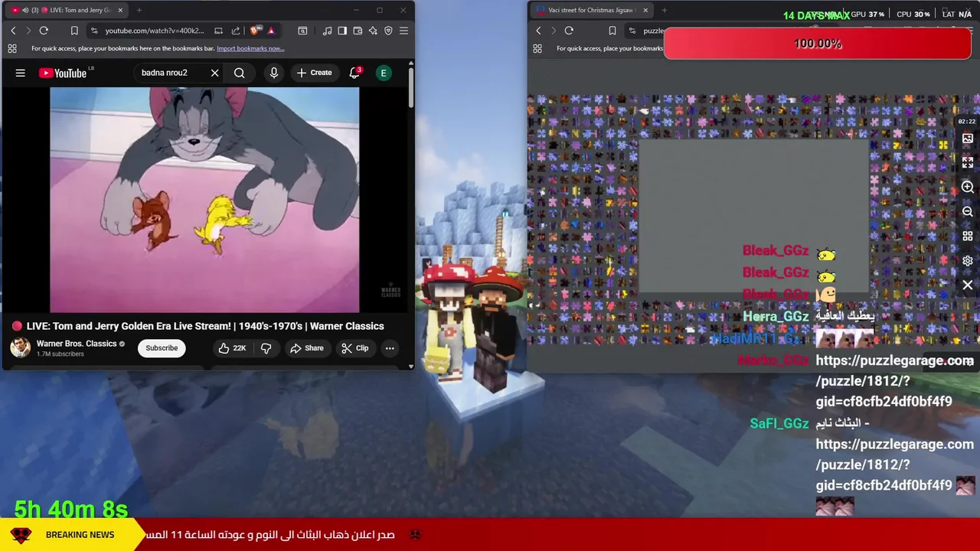
Task: Close the LIVE Tom and Jerry tab
Action: tap(120, 10)
